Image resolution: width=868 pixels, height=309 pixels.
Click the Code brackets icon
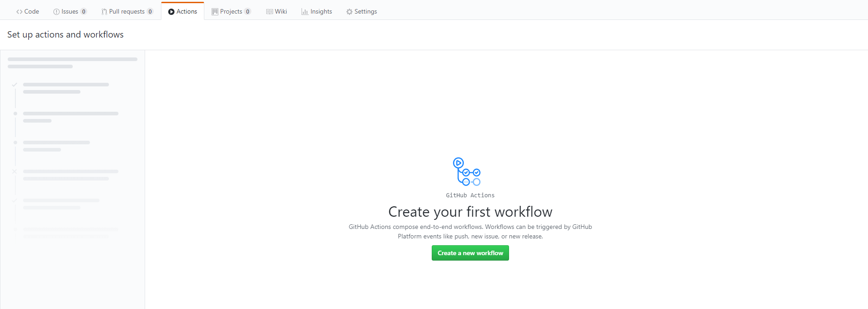[x=19, y=12]
